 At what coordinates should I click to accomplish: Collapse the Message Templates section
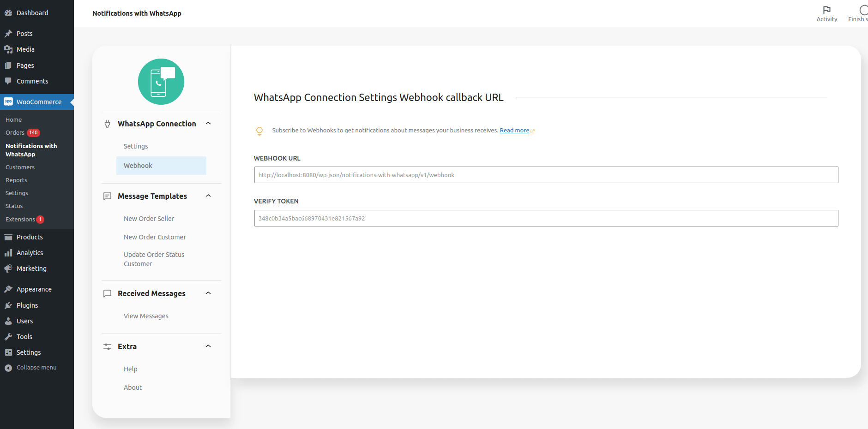(x=208, y=196)
